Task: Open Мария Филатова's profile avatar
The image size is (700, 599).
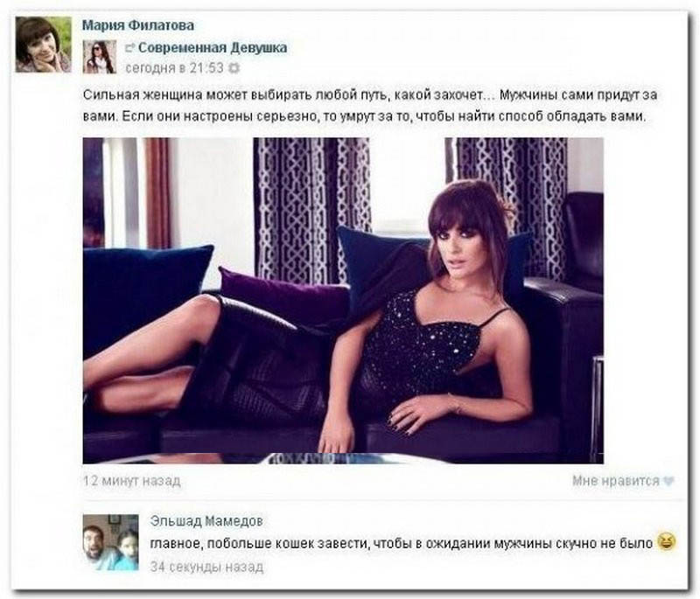Action: pos(43,44)
